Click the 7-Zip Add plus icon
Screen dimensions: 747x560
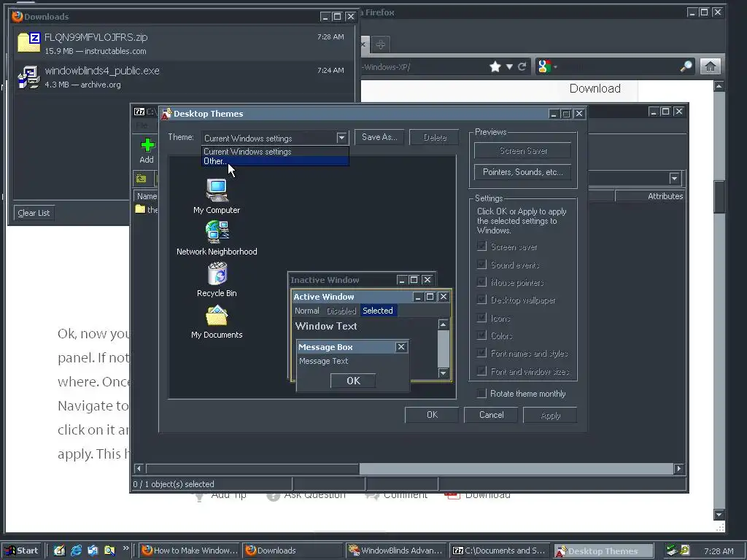147,145
